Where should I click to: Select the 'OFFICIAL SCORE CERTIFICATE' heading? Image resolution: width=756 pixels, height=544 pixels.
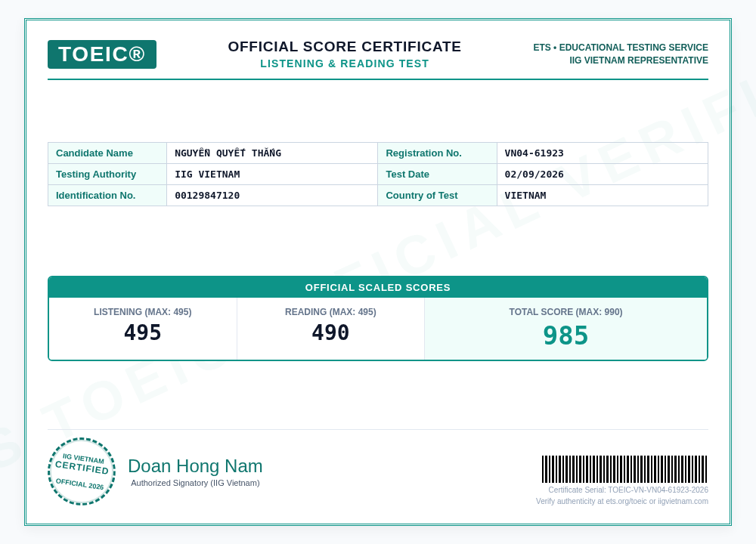coord(344,47)
